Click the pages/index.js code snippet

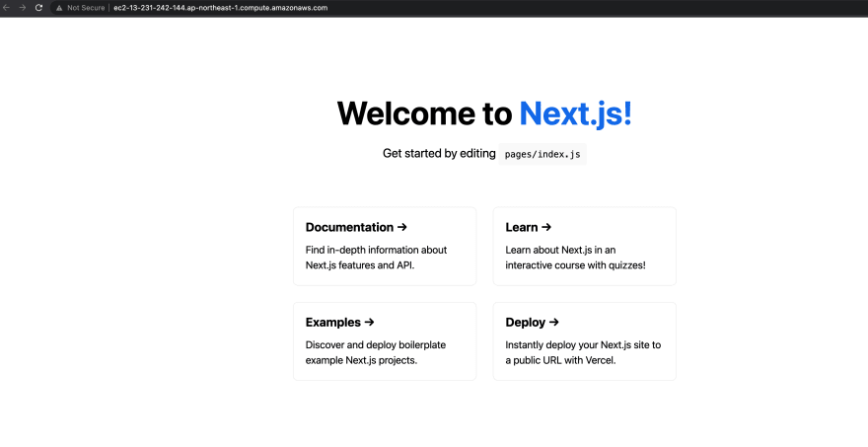tap(542, 154)
